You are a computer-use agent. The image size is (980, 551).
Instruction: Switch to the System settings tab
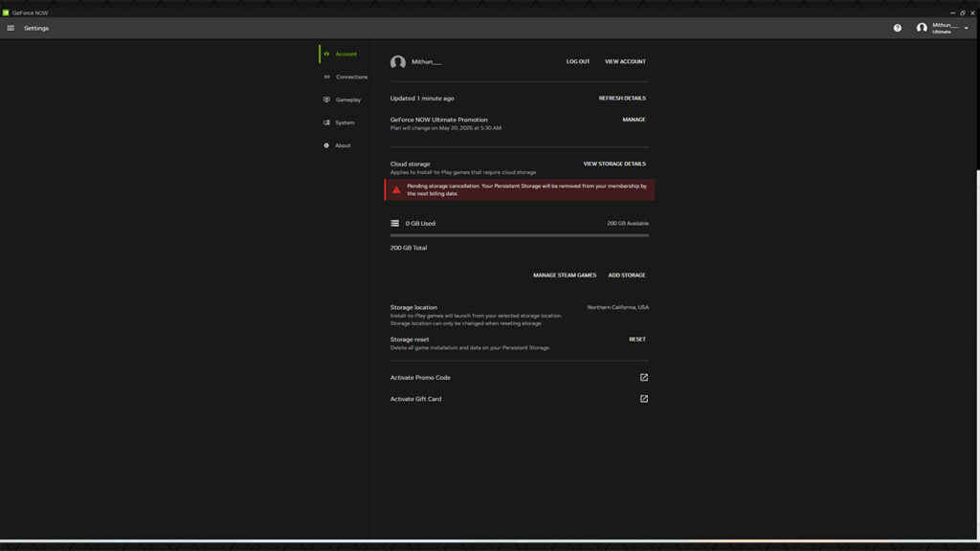click(344, 122)
